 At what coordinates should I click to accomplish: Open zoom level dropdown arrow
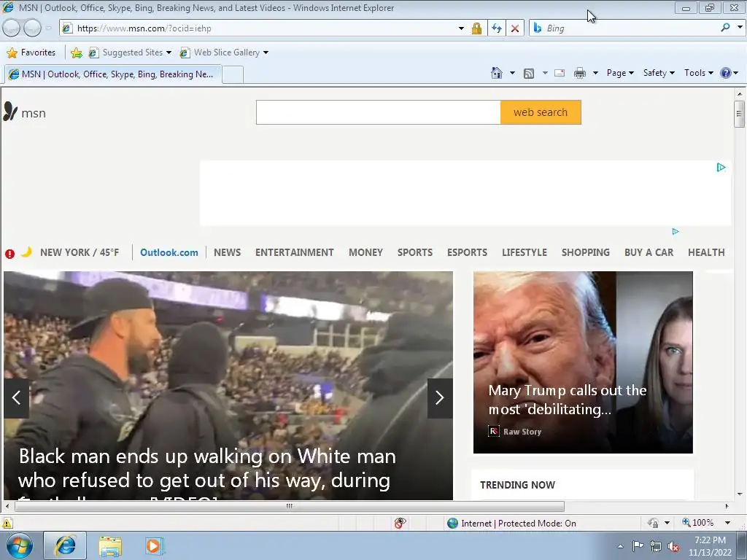tap(727, 523)
